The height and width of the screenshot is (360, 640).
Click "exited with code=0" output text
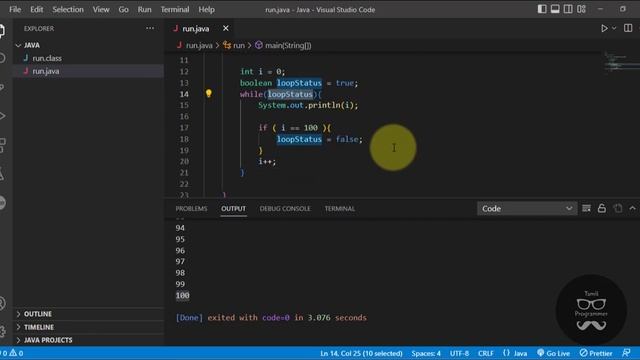click(248, 318)
